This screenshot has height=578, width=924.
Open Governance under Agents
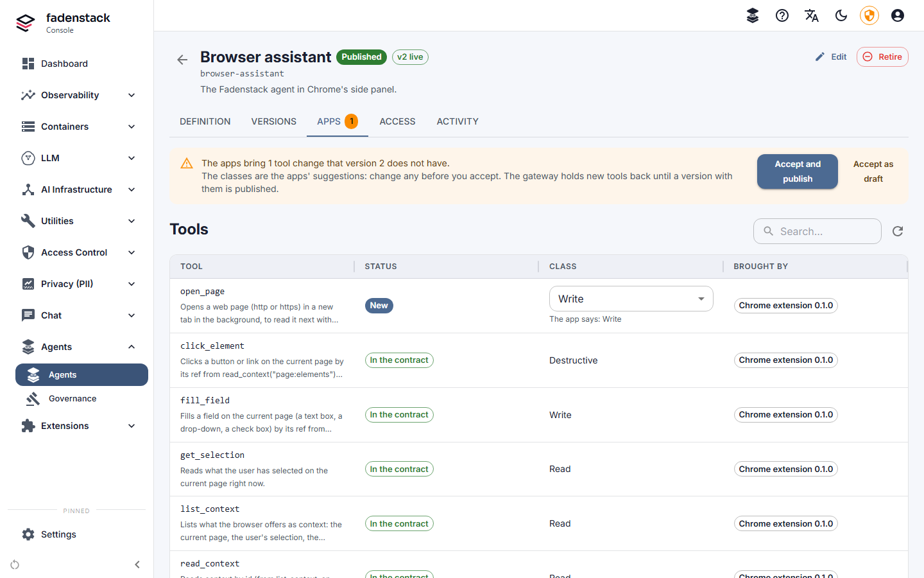[x=81, y=399]
